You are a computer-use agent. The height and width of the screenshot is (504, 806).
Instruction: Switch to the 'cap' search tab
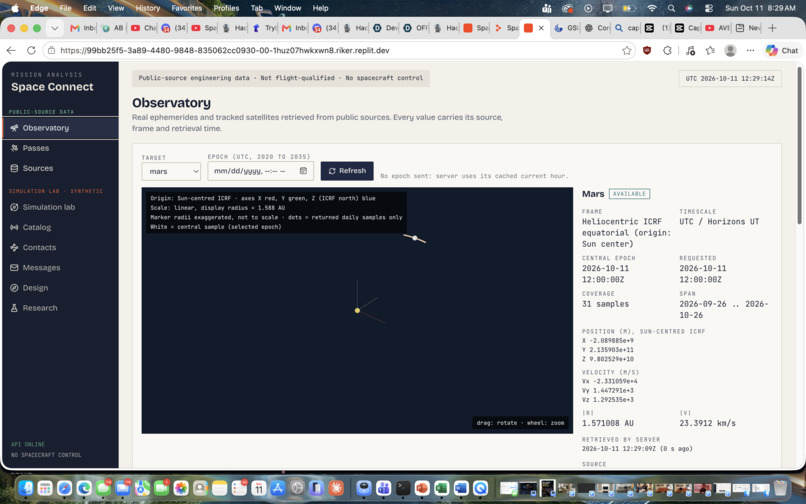click(627, 28)
